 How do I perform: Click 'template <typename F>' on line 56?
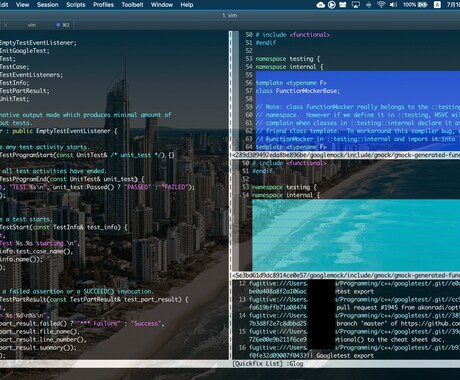click(291, 83)
